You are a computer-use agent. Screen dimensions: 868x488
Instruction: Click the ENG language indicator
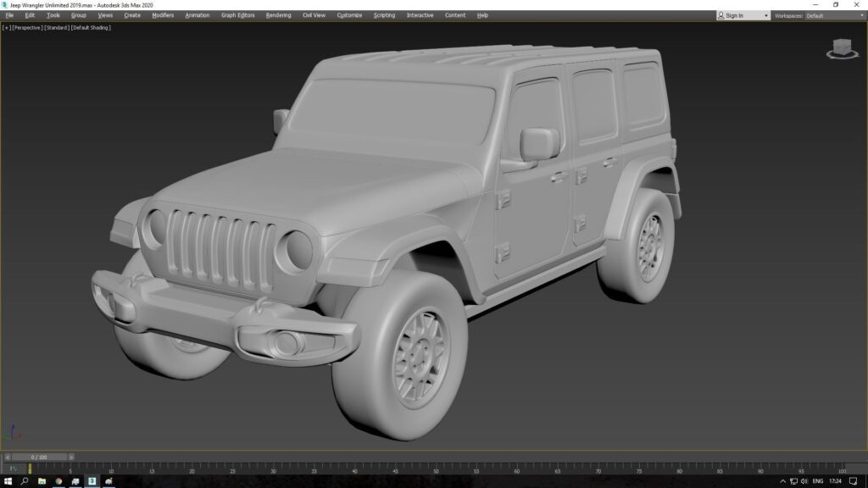818,481
